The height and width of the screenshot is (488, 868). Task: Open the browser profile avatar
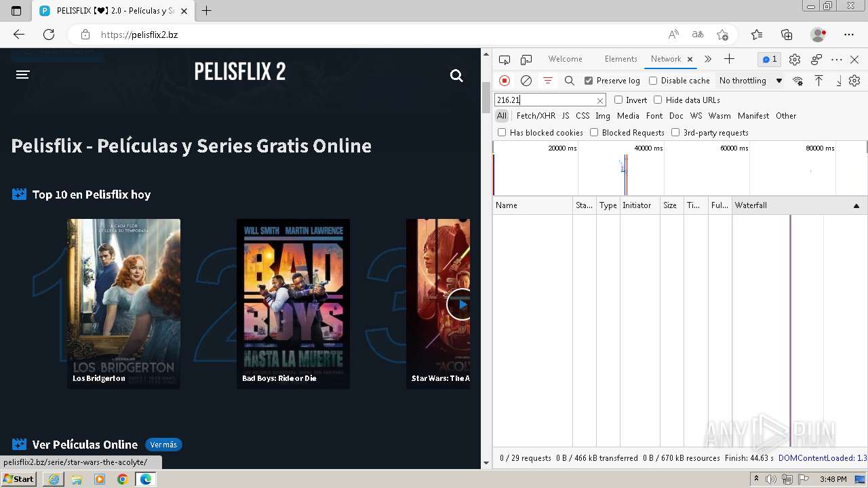pyautogui.click(x=818, y=35)
